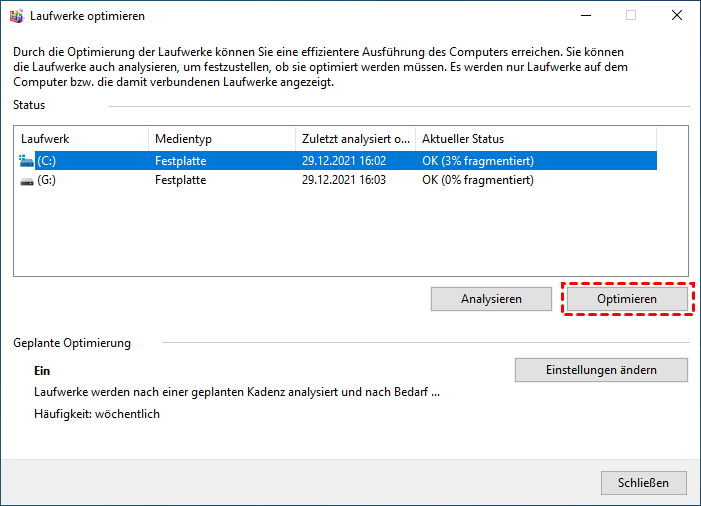Click the Schließen button
Screen dimensions: 701x506
[644, 483]
